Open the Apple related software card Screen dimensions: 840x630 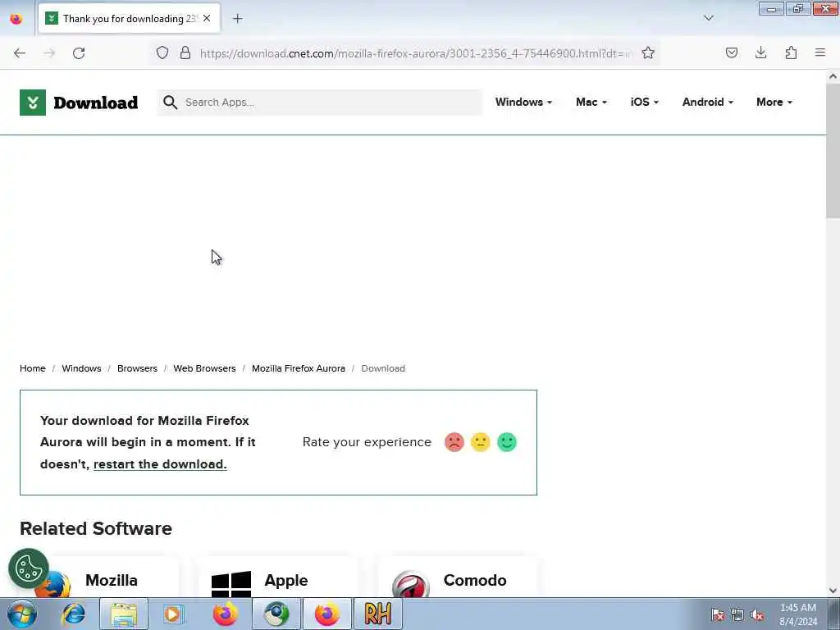tap(278, 578)
